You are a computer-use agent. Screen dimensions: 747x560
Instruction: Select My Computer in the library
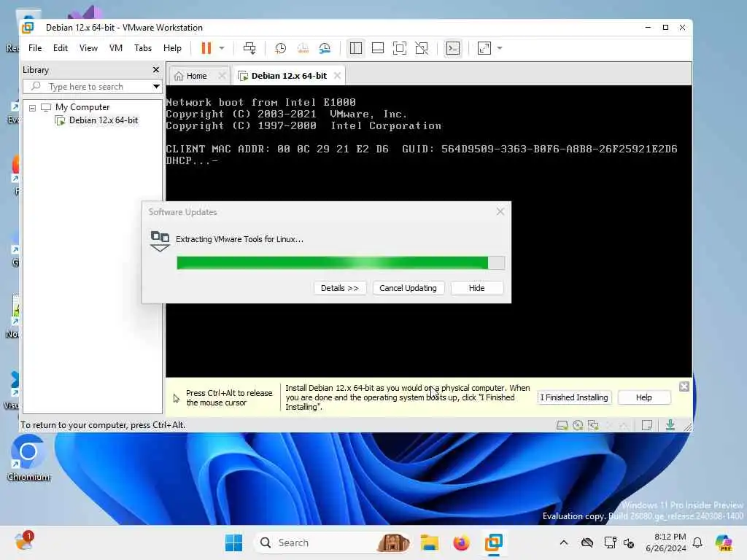pyautogui.click(x=82, y=107)
